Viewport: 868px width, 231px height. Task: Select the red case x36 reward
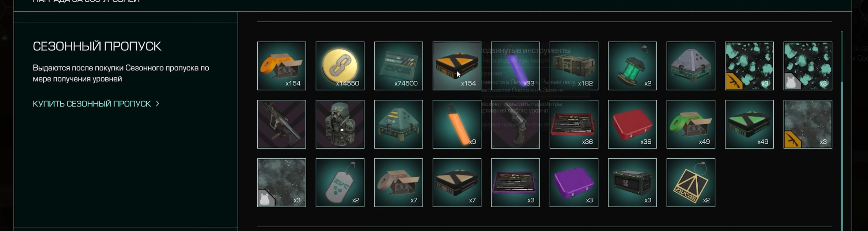[632, 124]
